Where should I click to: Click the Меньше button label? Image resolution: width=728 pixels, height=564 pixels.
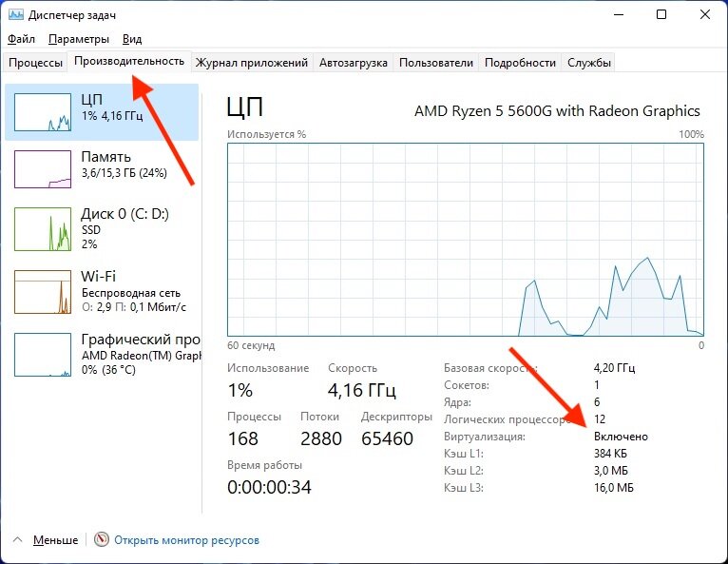55,540
